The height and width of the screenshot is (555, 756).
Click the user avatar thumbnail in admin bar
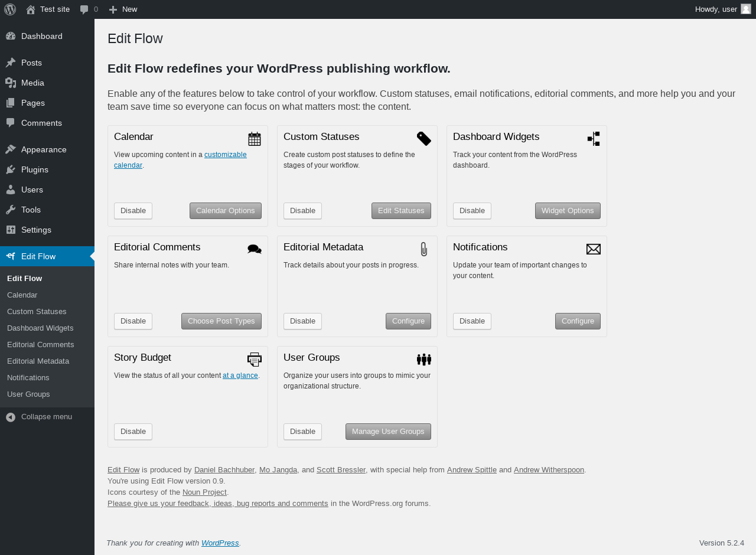(x=746, y=9)
